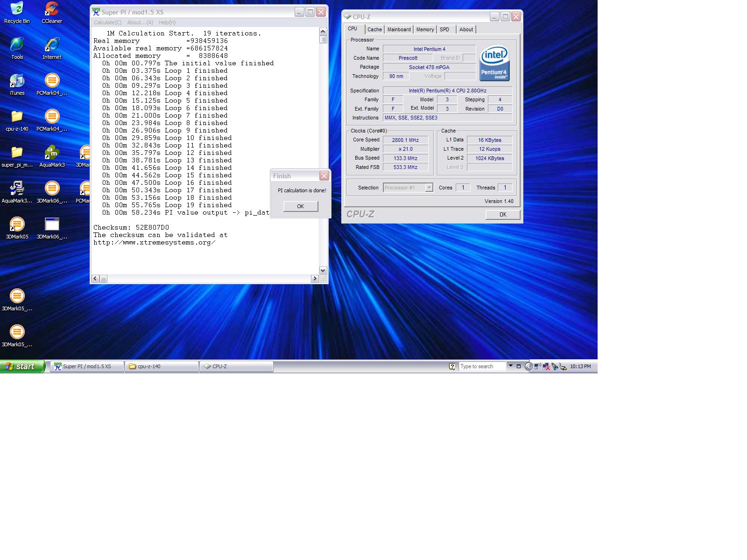Click the Loop 19 finished line

tap(167, 205)
